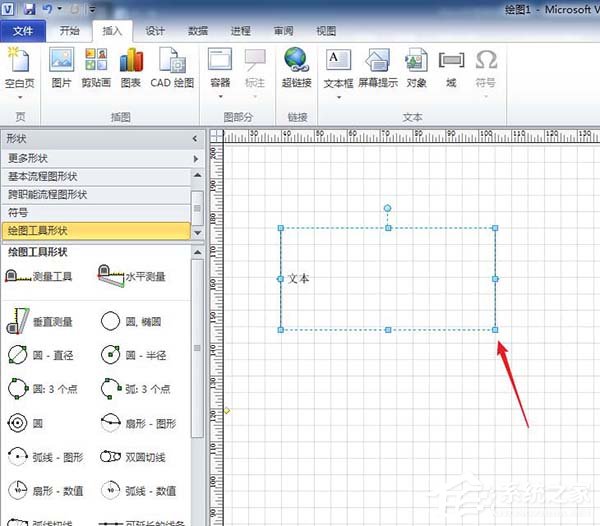Select the 弧线 - 数值 arc shape
This screenshot has width=600, height=526.
pos(139,490)
